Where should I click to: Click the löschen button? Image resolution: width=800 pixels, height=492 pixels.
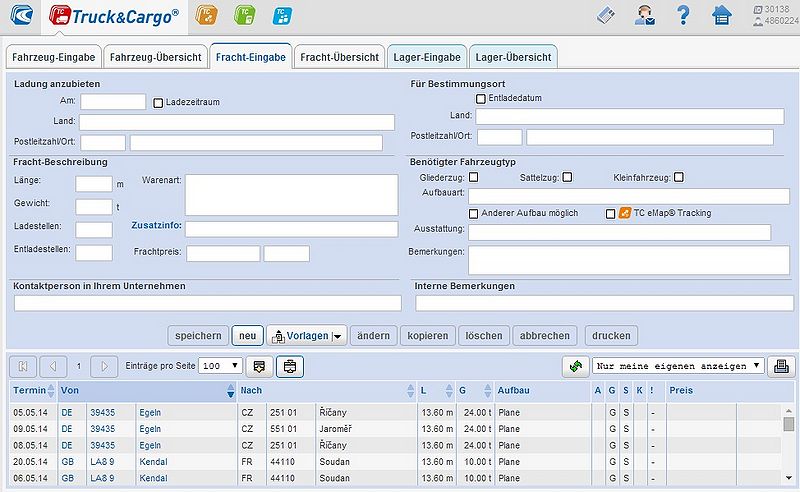point(484,336)
